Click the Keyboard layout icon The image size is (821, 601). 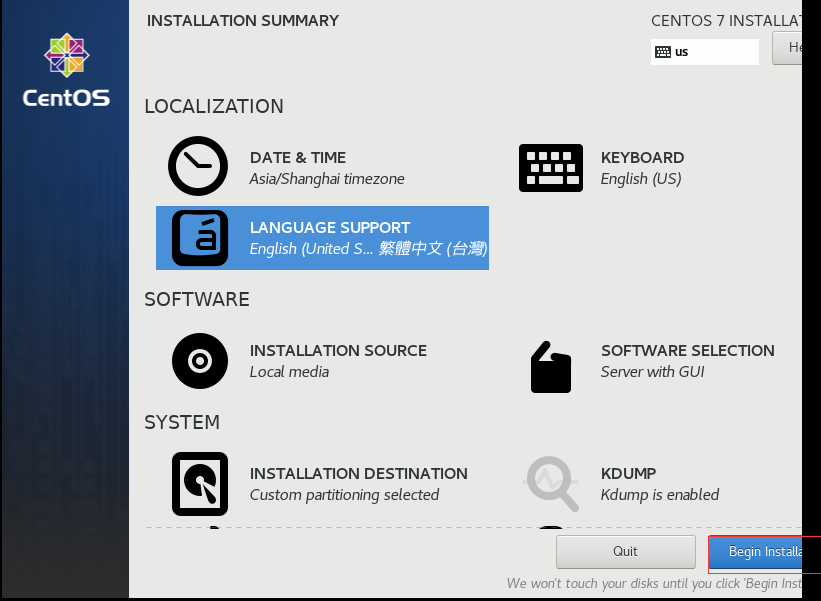pos(551,168)
